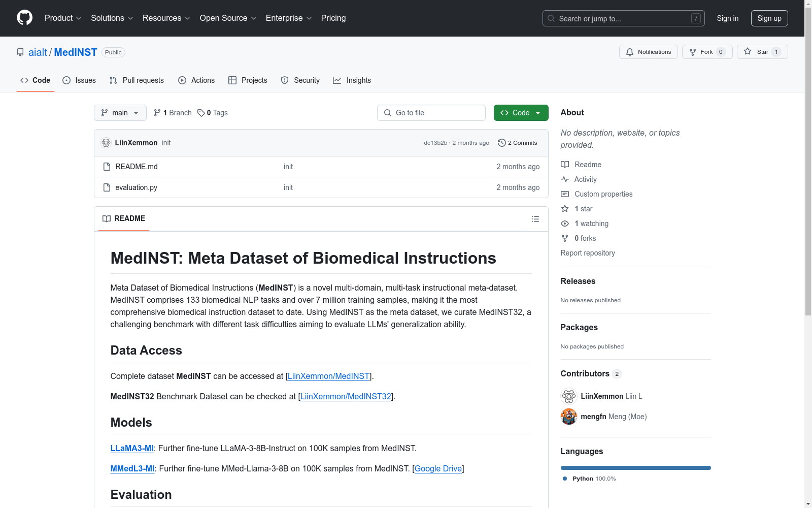
Task: Click the Sign up button
Action: (x=769, y=18)
